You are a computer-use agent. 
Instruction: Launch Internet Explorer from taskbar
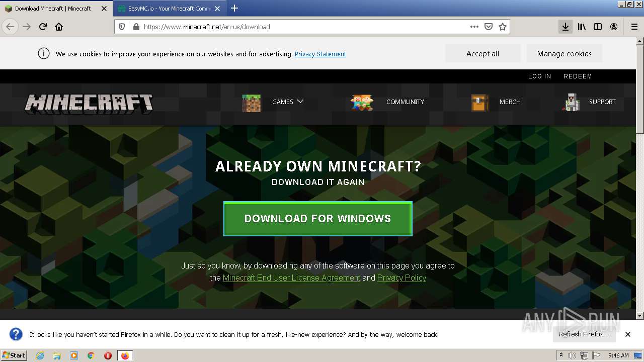(40, 355)
